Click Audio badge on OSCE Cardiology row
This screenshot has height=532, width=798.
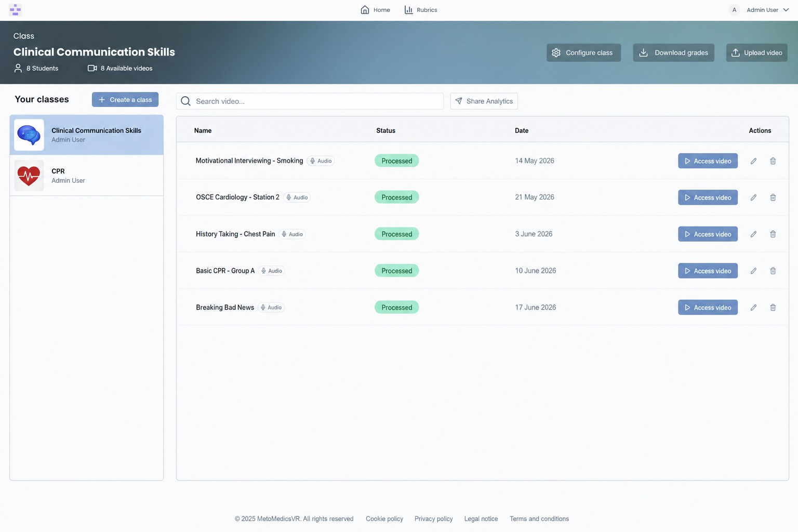point(297,197)
